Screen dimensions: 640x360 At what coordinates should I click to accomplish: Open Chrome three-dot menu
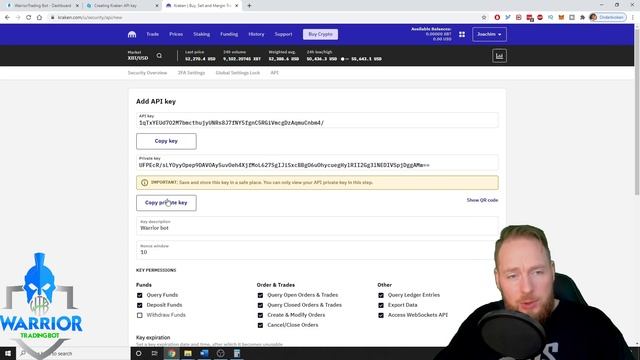pos(633,18)
